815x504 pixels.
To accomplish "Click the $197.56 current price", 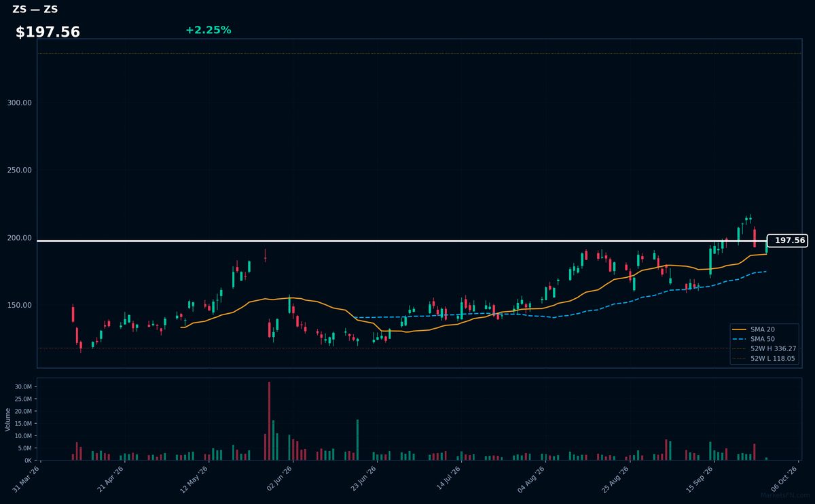I will tap(48, 32).
